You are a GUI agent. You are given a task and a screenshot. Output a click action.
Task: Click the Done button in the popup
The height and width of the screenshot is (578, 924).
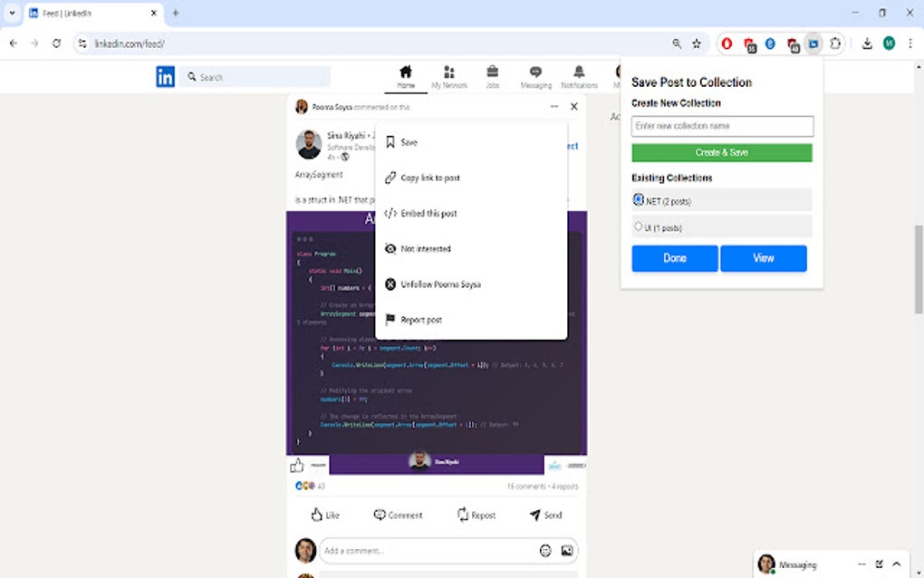(674, 258)
